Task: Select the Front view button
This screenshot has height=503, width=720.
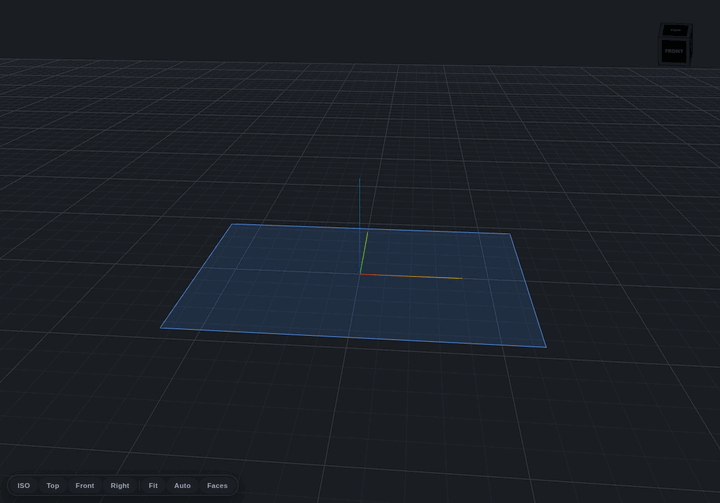Action: (x=84, y=486)
